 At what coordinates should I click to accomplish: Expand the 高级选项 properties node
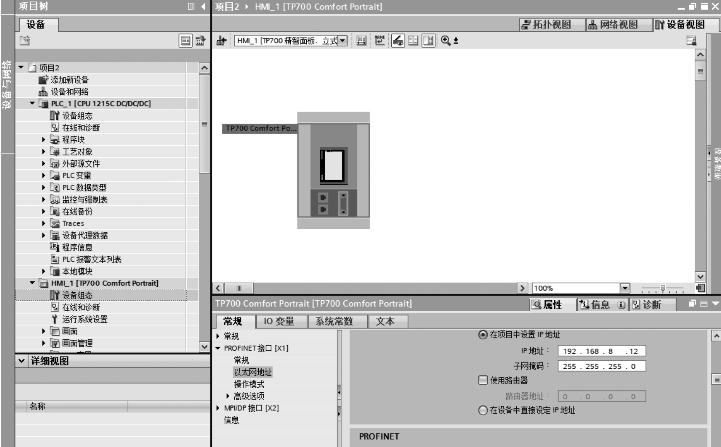coord(228,396)
